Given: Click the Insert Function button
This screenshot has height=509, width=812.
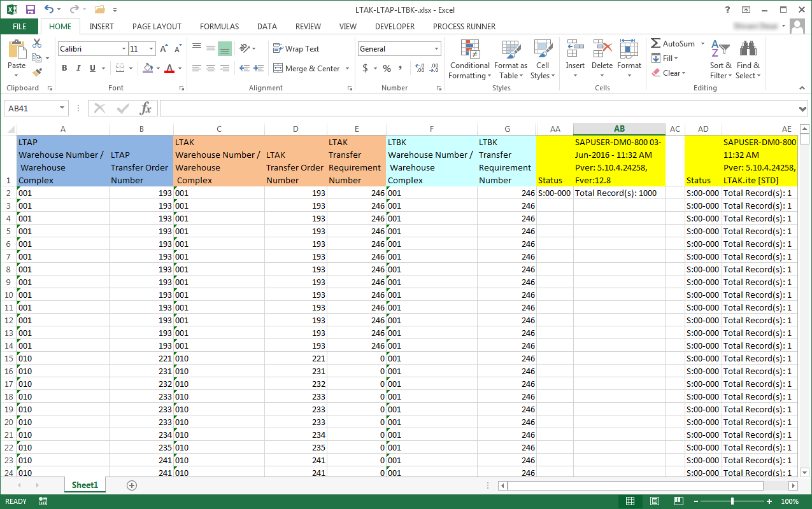Looking at the screenshot, I should point(145,108).
